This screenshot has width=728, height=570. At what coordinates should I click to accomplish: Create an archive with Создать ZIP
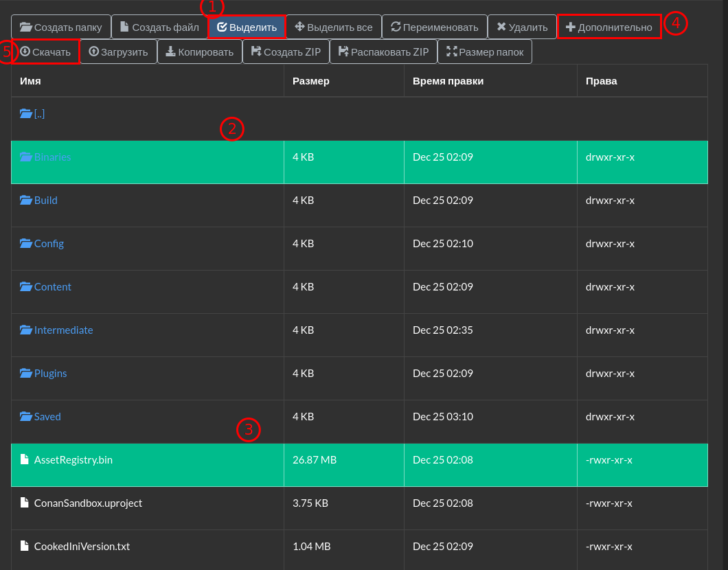pyautogui.click(x=286, y=52)
